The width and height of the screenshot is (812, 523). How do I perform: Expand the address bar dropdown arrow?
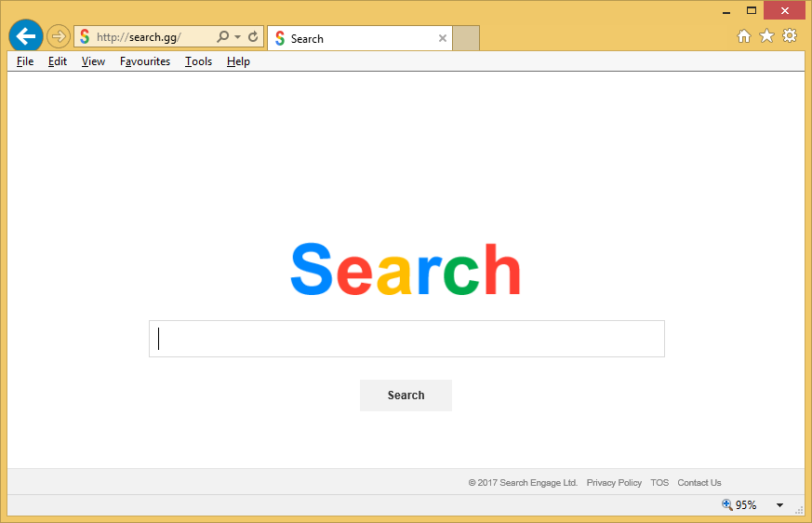coord(238,37)
